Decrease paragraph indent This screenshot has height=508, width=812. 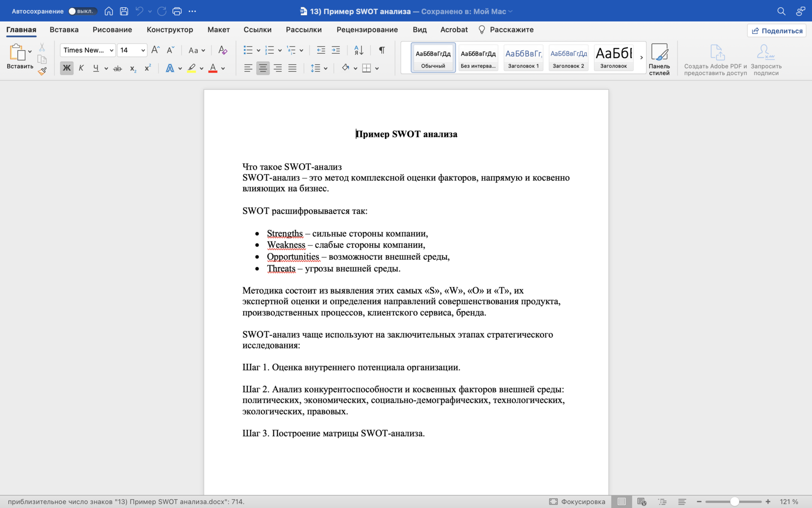tap(321, 50)
